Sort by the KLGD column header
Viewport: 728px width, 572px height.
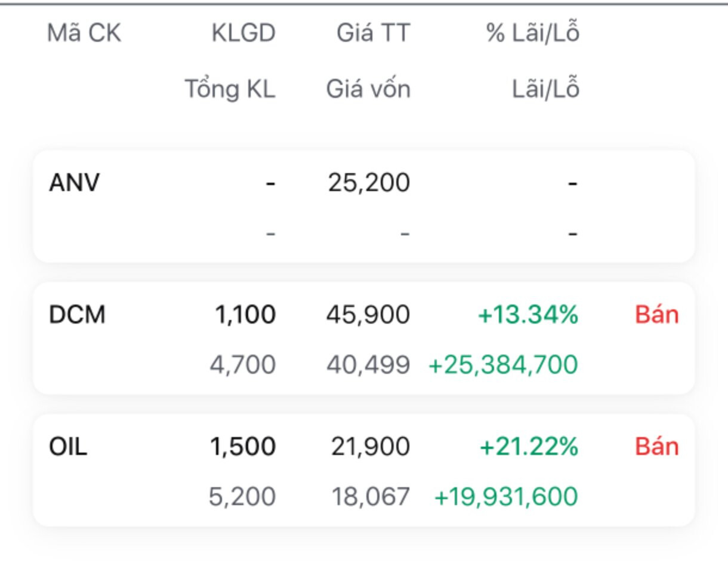[243, 33]
